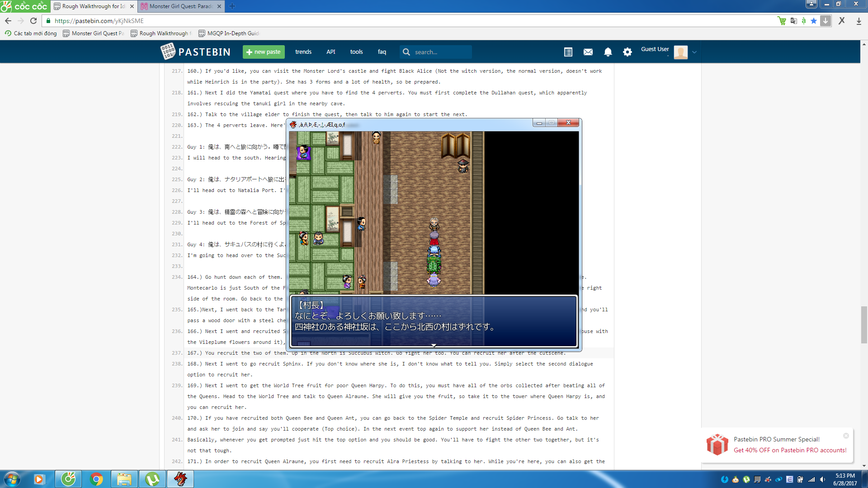Click the volume speaker tray icon
Image resolution: width=868 pixels, height=488 pixels.
(x=822, y=479)
